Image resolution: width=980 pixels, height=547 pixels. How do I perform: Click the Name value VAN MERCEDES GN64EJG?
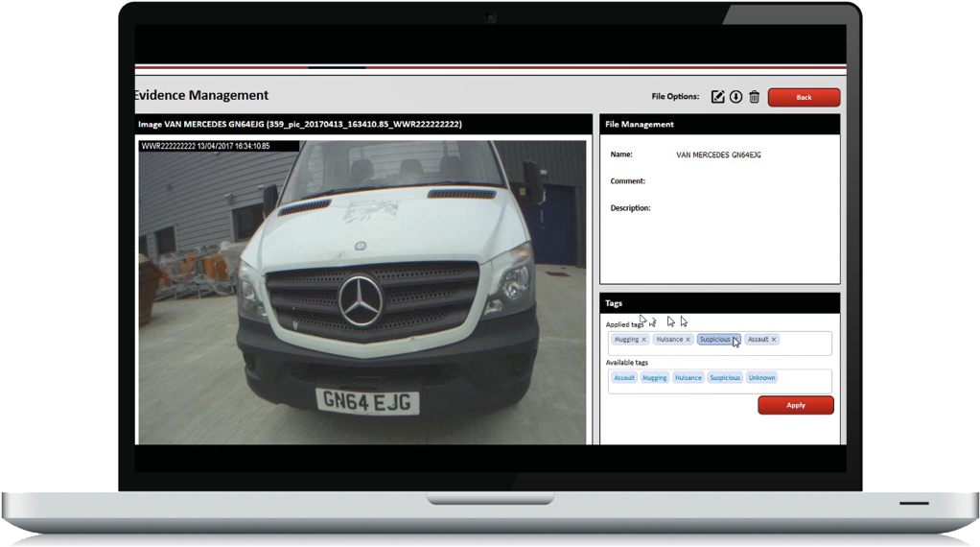coord(718,155)
